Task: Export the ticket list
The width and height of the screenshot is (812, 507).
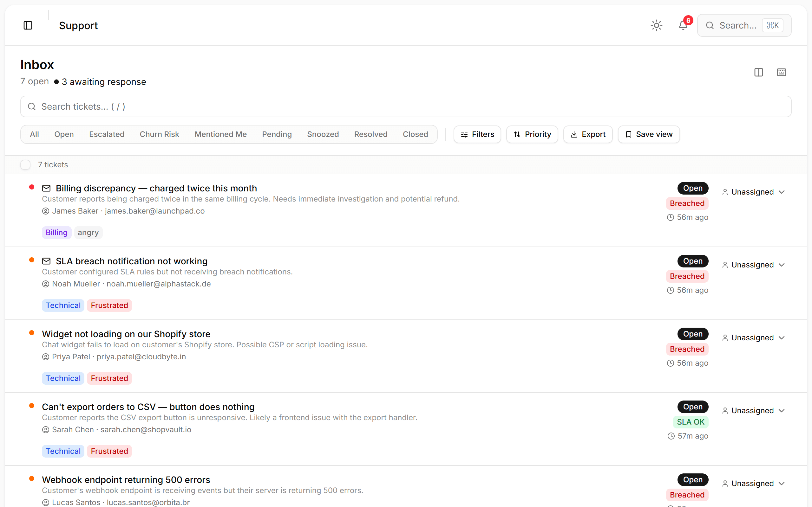Action: click(588, 134)
